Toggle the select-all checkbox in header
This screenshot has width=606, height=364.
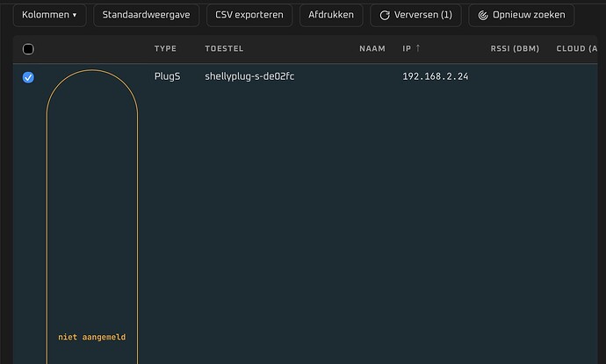[28, 49]
